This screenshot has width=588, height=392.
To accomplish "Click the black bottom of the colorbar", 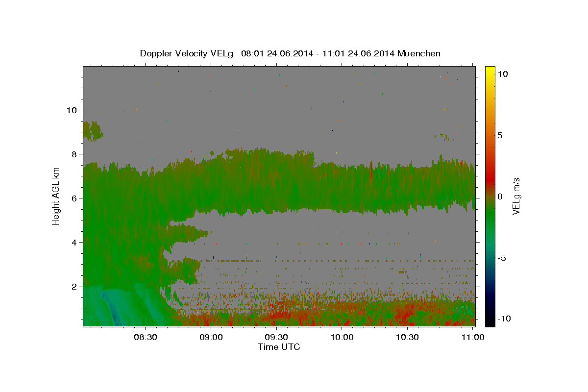I will [490, 321].
